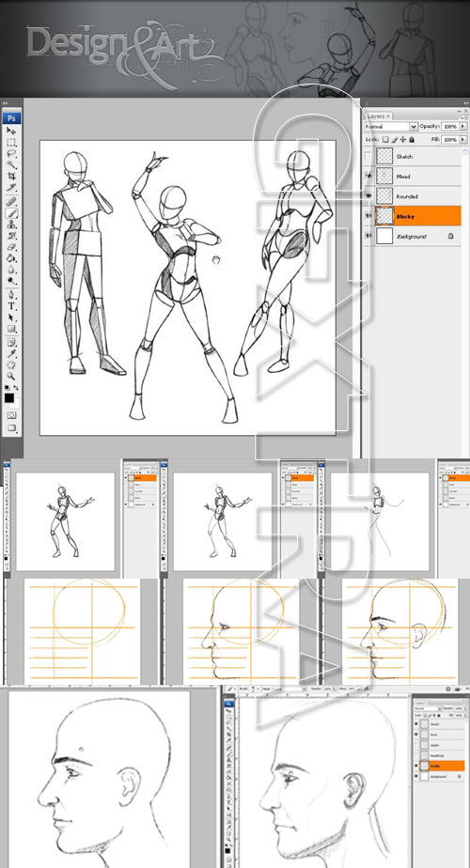Select the History Brush tool in the large toolbar
Viewport: 470px width, 868px height.
coord(11,237)
